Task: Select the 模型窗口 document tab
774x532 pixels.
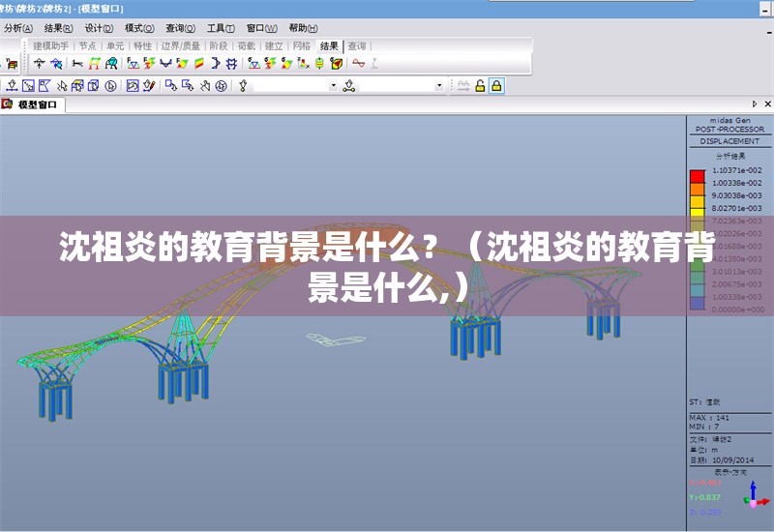Action: coord(33,104)
